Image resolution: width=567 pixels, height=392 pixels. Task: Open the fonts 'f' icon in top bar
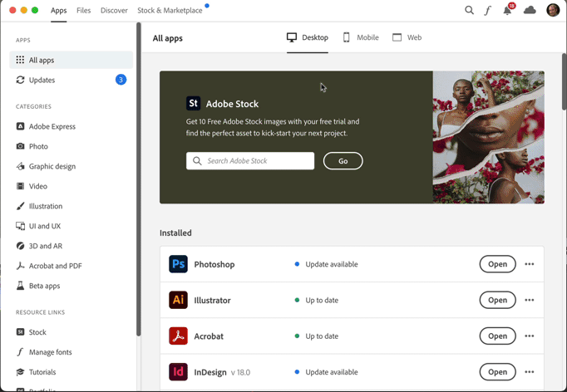pos(487,11)
